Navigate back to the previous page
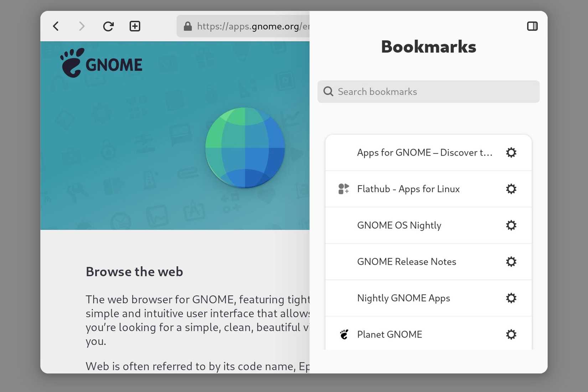This screenshot has height=392, width=588. pyautogui.click(x=56, y=26)
